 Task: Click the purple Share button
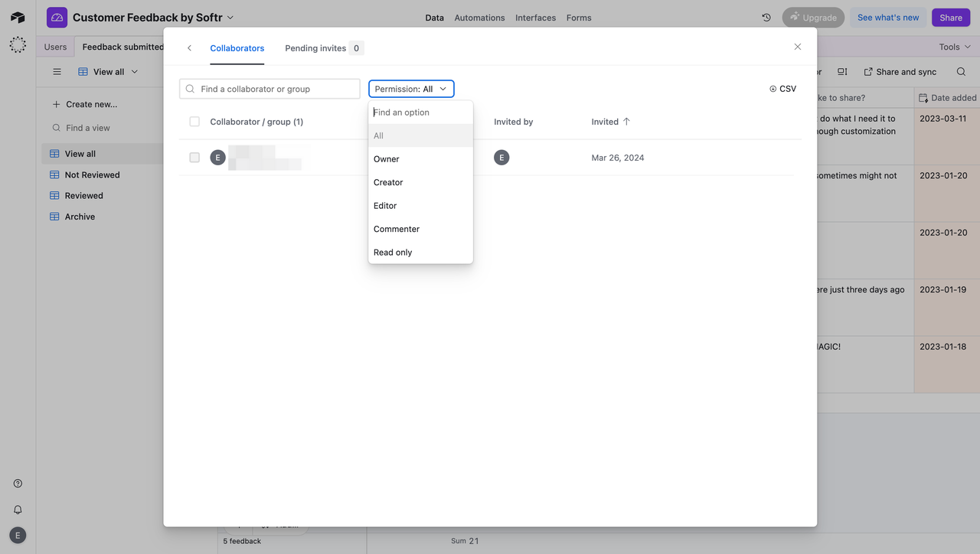[x=950, y=16]
